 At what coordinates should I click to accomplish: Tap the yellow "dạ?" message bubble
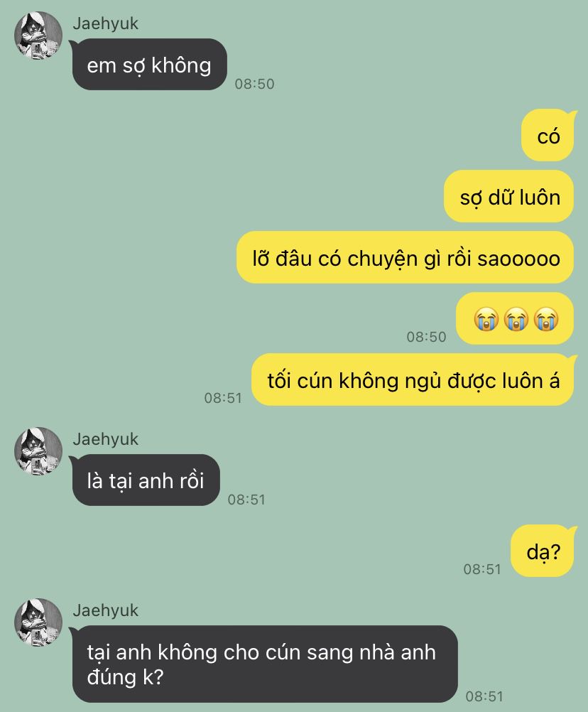tap(543, 551)
